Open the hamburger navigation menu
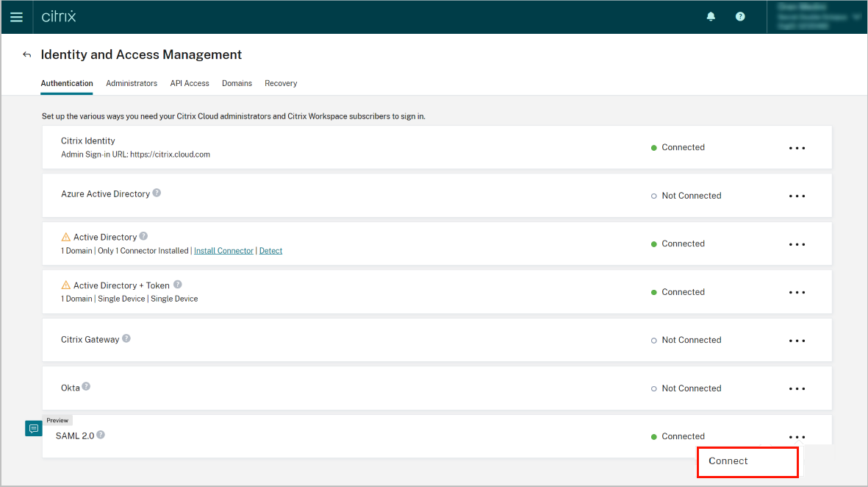Image resolution: width=868 pixels, height=487 pixels. click(x=17, y=17)
